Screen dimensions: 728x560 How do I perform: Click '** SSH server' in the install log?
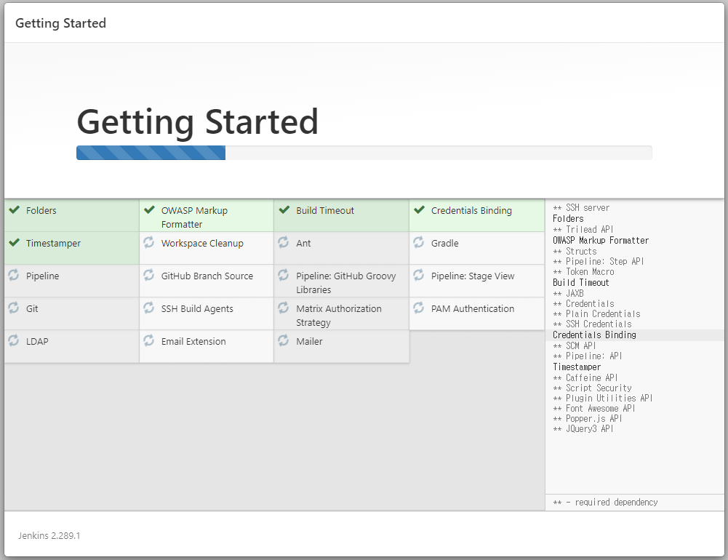[x=581, y=207]
